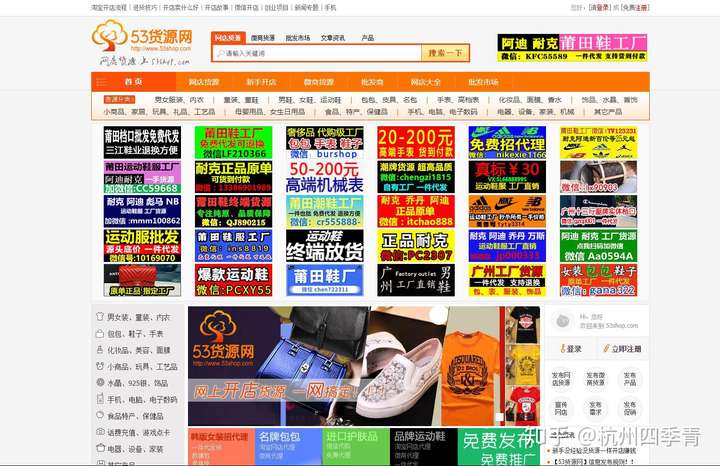The image size is (720, 466).
Task: Open the 广州工厂货源 ad banner
Action: (x=507, y=280)
